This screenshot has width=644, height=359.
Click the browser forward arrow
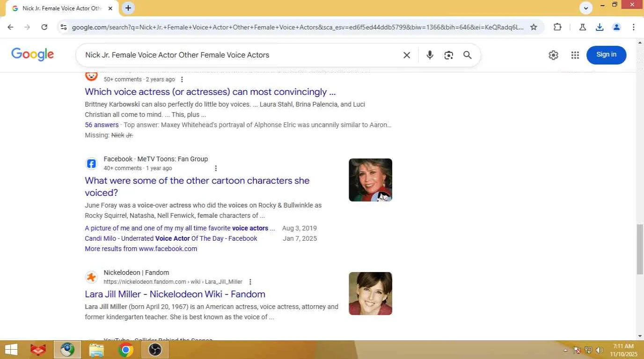point(27,27)
